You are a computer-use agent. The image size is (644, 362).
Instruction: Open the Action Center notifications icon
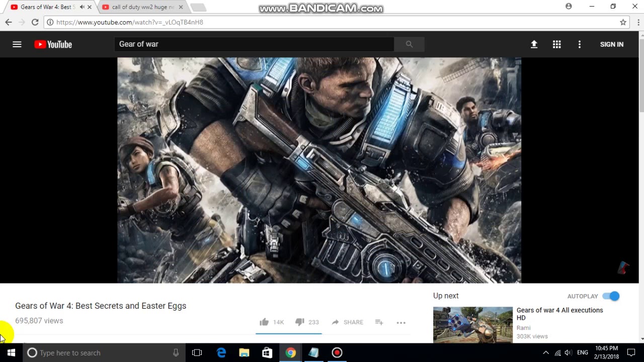[x=631, y=353]
